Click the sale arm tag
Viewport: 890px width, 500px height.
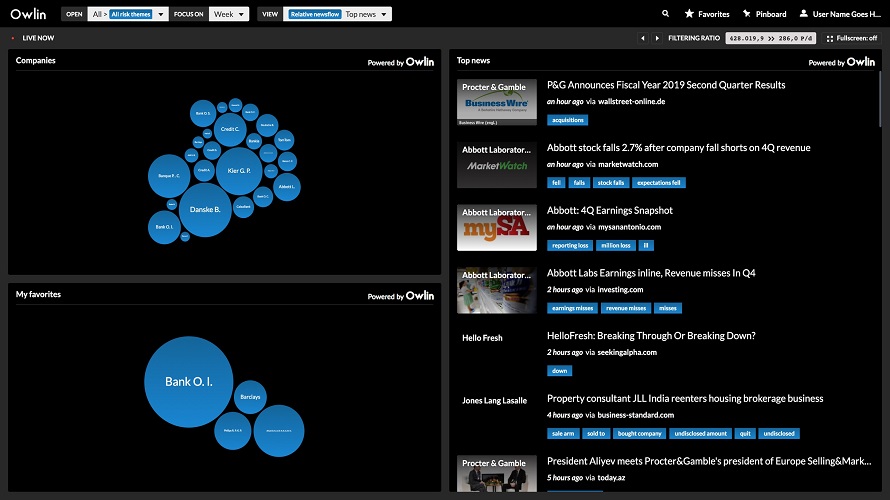click(563, 434)
